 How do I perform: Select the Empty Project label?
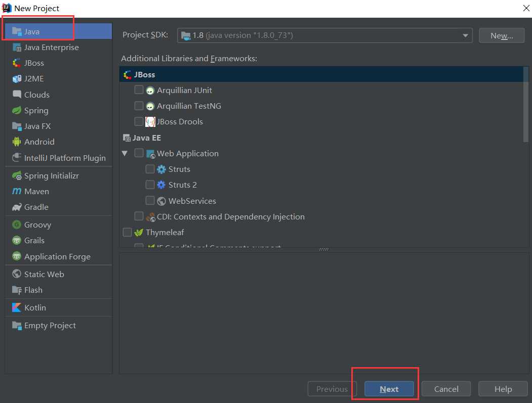[x=50, y=326]
